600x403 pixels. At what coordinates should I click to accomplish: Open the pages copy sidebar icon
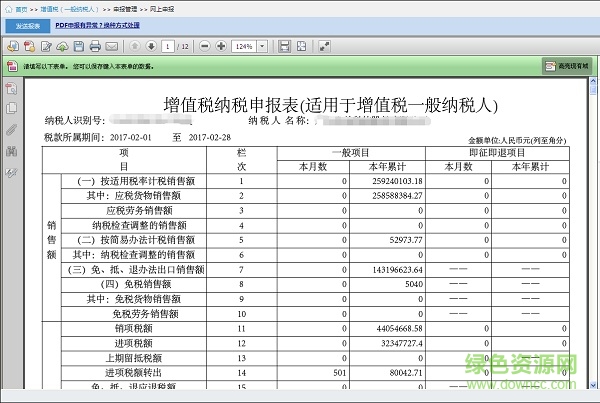pos(11,108)
